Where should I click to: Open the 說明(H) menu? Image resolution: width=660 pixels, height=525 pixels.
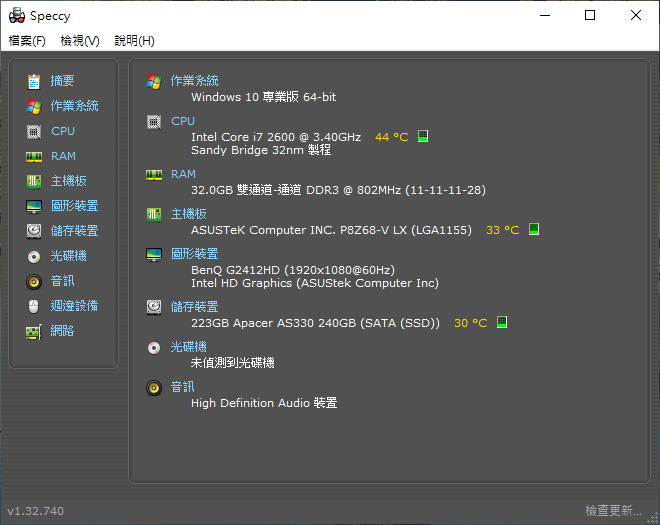point(134,41)
